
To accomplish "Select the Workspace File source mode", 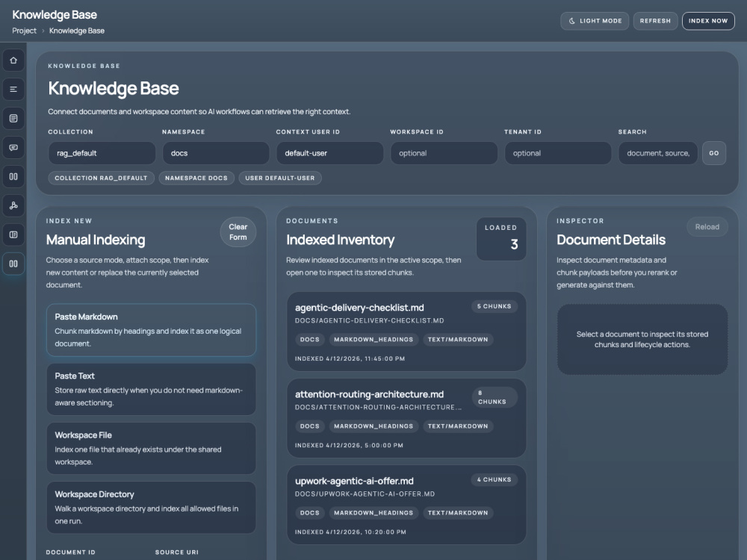I will point(151,448).
